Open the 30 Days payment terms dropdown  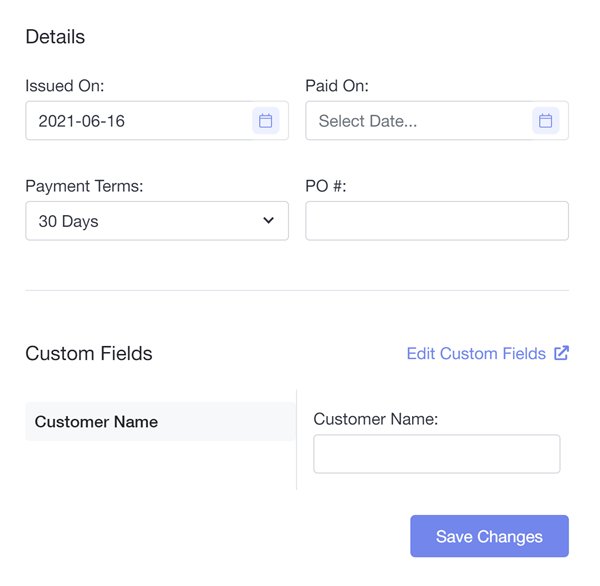140,221
